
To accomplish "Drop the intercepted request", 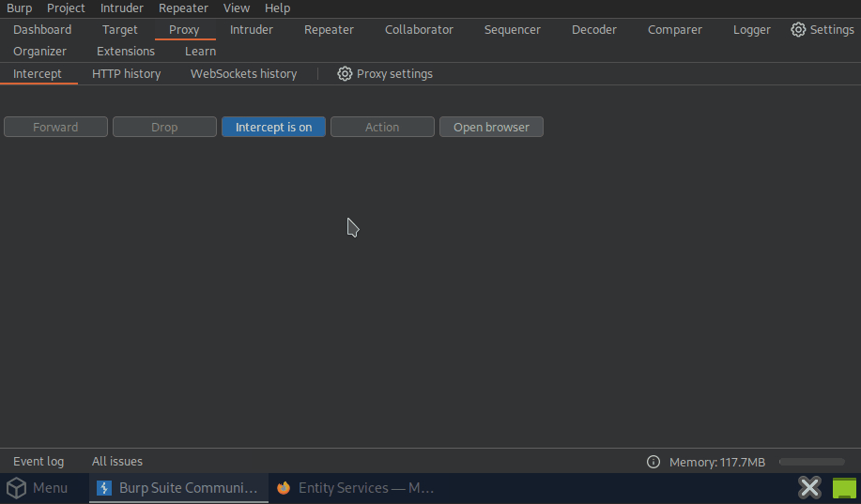I will point(164,127).
